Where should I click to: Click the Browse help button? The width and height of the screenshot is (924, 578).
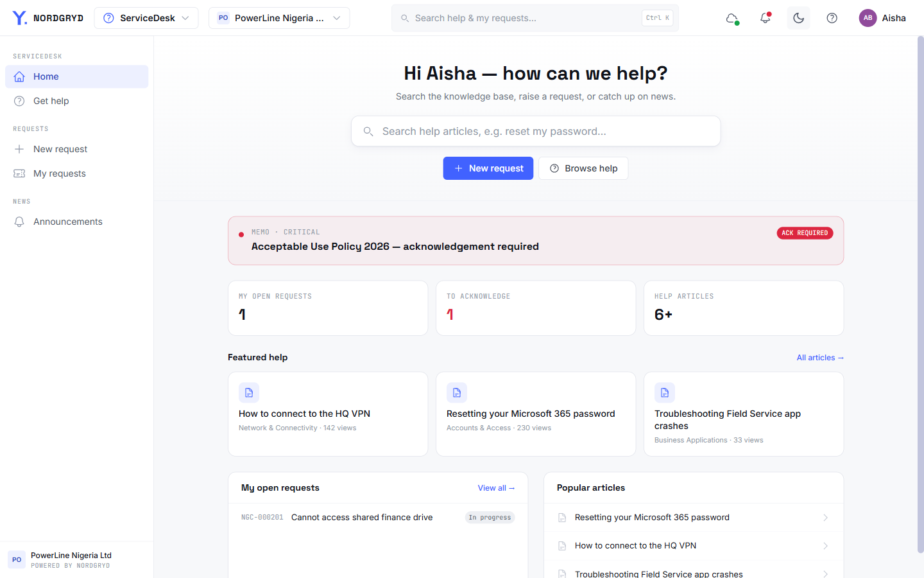pos(583,168)
